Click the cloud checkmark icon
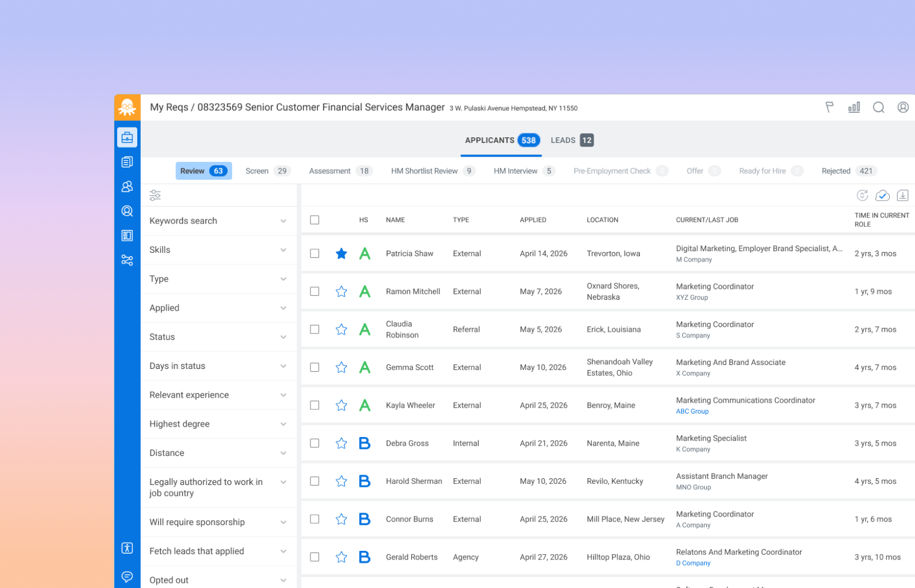Image resolution: width=915 pixels, height=588 pixels. click(x=882, y=196)
